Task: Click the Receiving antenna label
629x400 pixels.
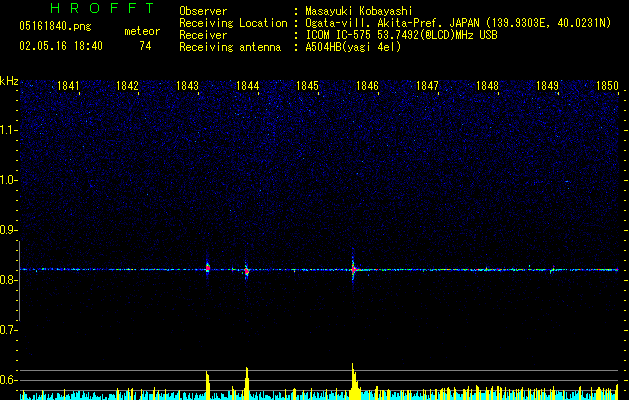Action: click(x=230, y=47)
